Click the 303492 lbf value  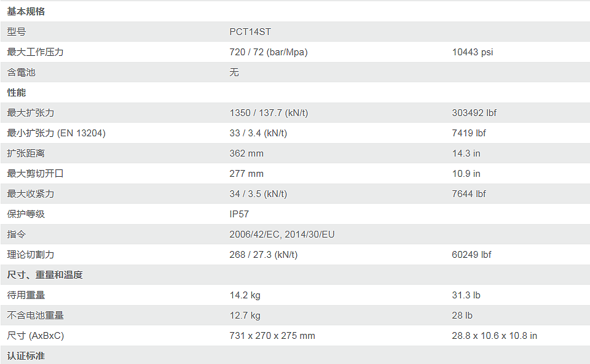tap(474, 113)
